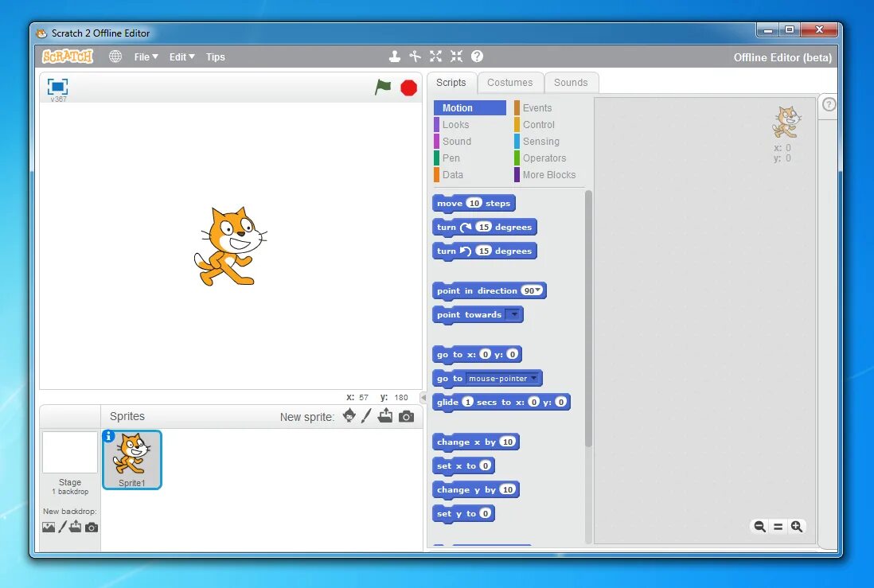Image resolution: width=874 pixels, height=588 pixels.
Task: Open the Tips menu
Action: point(215,56)
